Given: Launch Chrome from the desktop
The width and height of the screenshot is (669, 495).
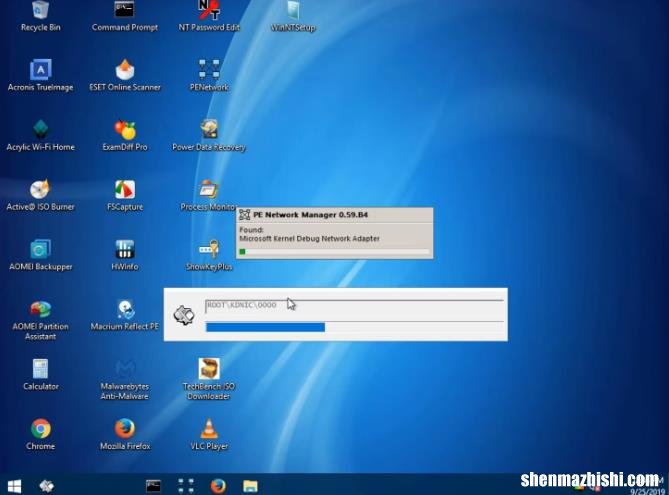Looking at the screenshot, I should click(x=41, y=434).
